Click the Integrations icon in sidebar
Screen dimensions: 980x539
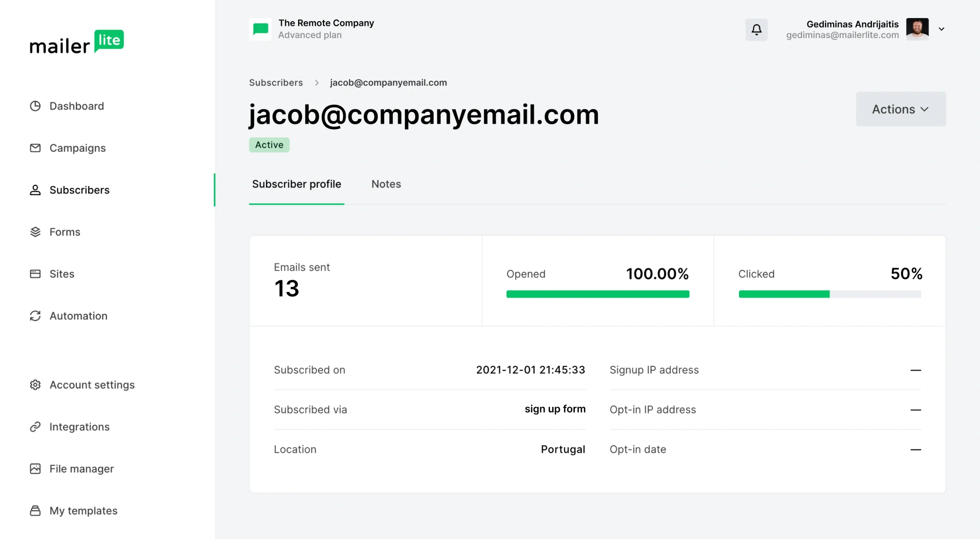[35, 426]
